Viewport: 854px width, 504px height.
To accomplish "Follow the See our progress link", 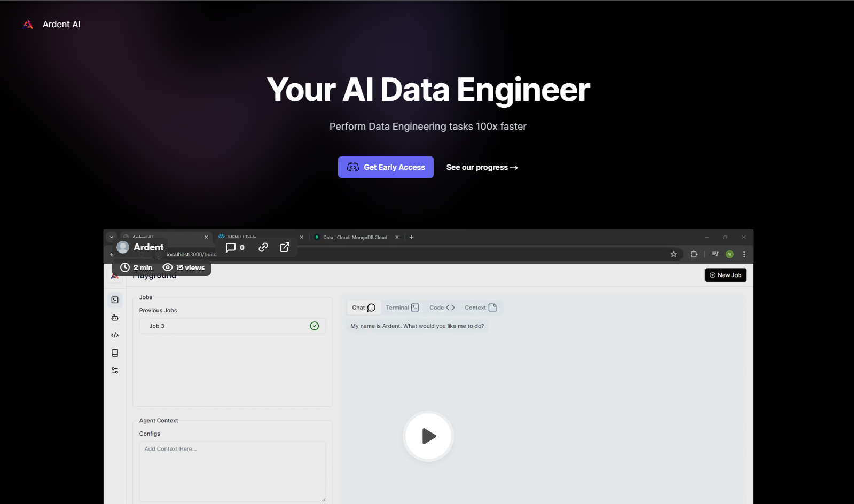I will 482,167.
